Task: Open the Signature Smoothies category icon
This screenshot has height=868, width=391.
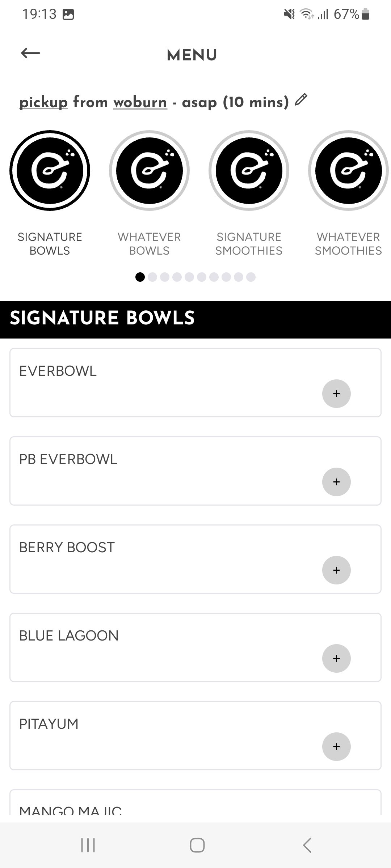Action: tap(249, 170)
